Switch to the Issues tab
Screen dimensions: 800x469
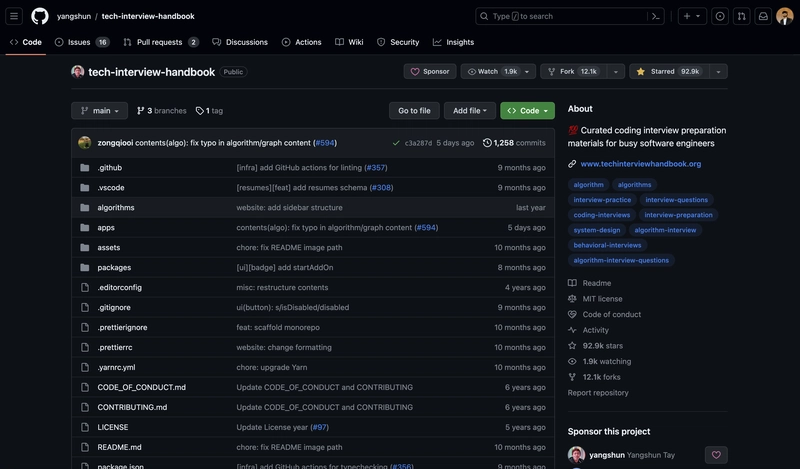click(x=82, y=42)
